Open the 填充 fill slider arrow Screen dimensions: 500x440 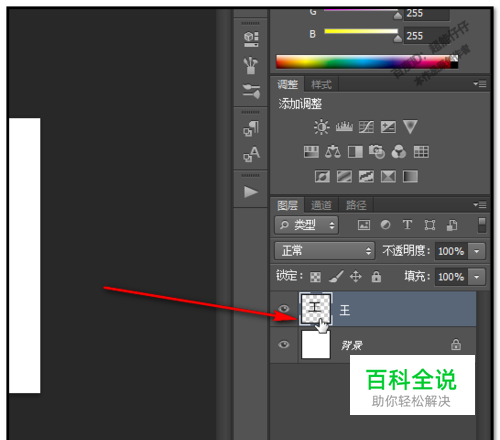click(x=477, y=277)
